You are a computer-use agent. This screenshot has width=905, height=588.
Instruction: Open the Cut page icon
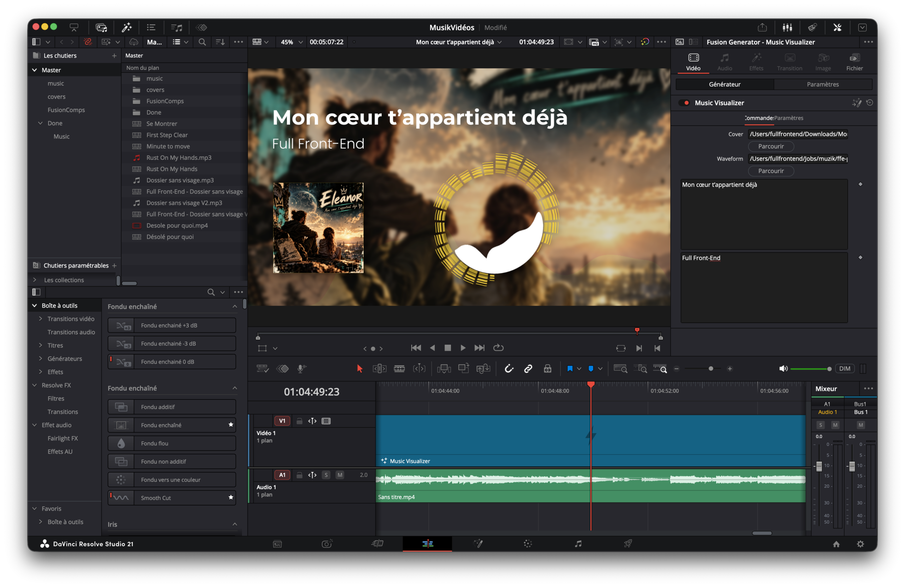point(377,543)
